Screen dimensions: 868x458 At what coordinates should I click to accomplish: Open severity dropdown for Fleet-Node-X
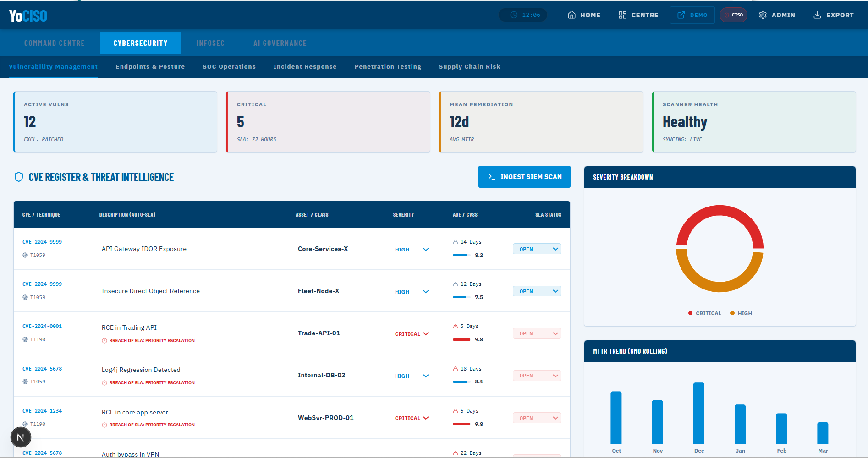tap(412, 292)
